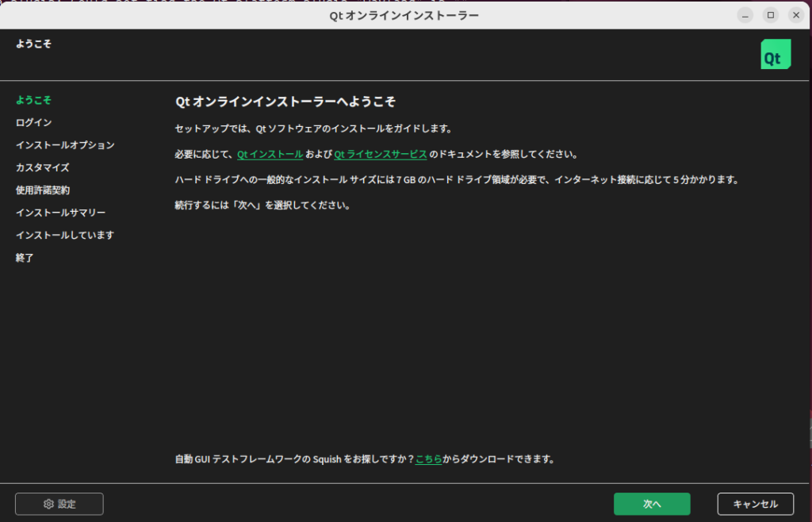Jump to the インストールサマリー sidebar step
This screenshot has width=812, height=522.
click(x=60, y=213)
